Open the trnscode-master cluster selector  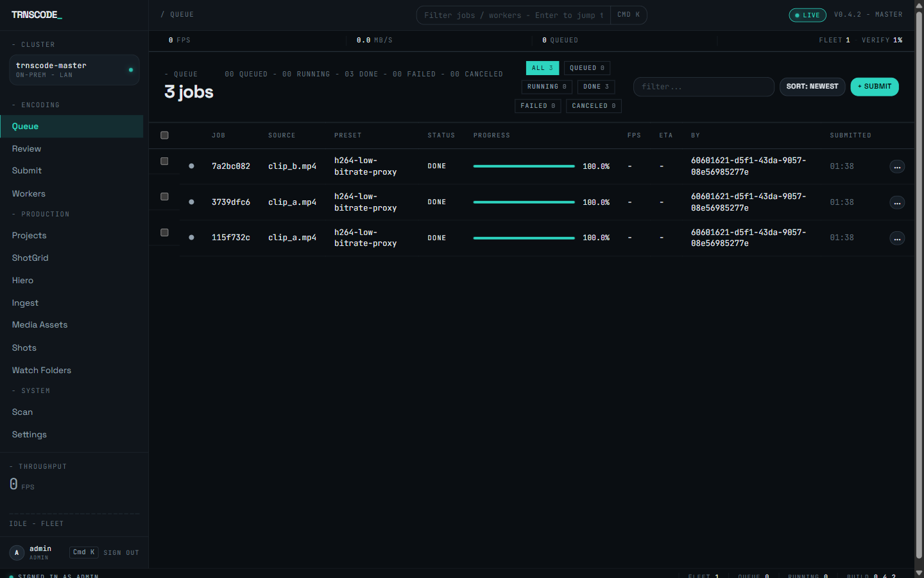pos(74,70)
